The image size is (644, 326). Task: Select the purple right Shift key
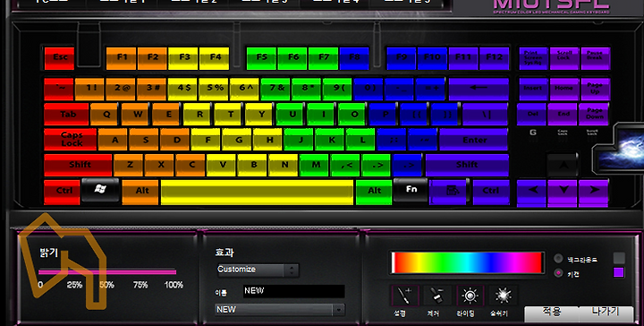(x=468, y=166)
